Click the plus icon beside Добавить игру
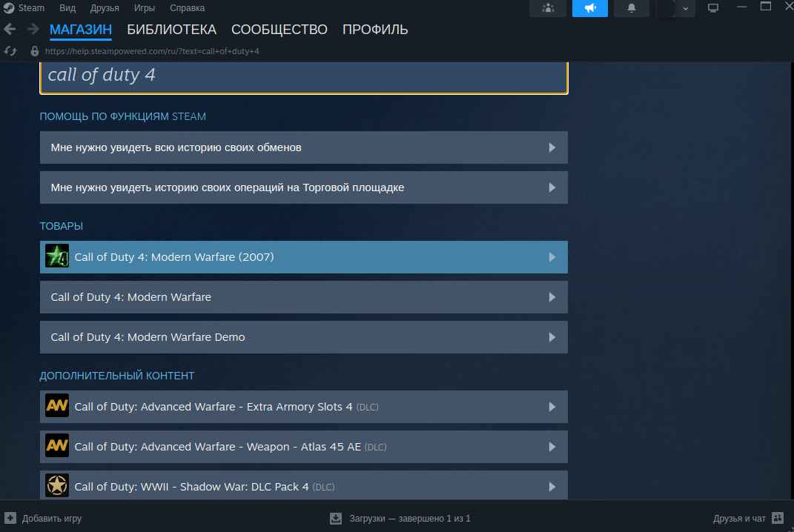This screenshot has height=532, width=794. (10, 518)
